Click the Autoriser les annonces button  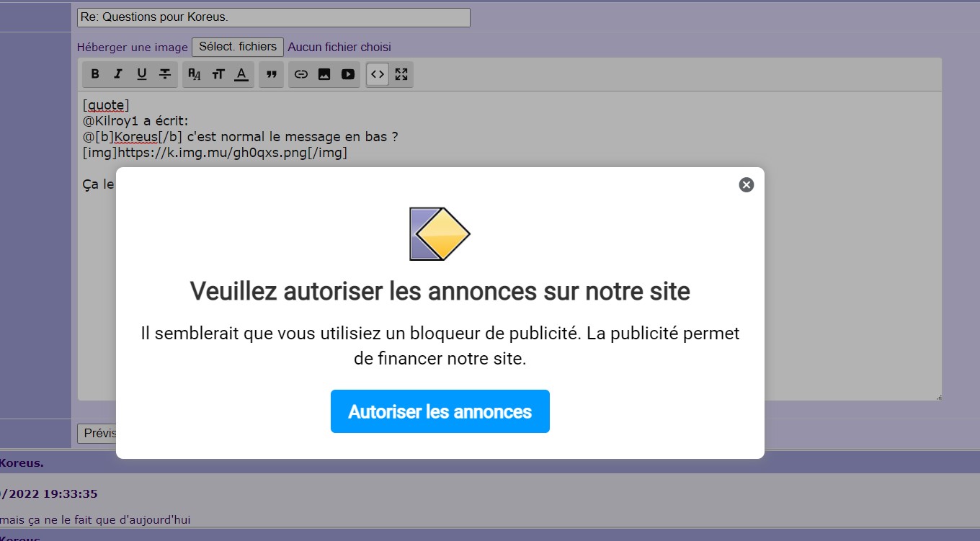pos(440,411)
